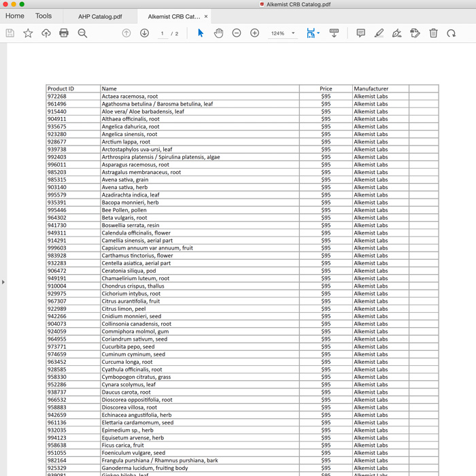Select the highlighter pen tool
The height and width of the screenshot is (476, 476).
(379, 33)
